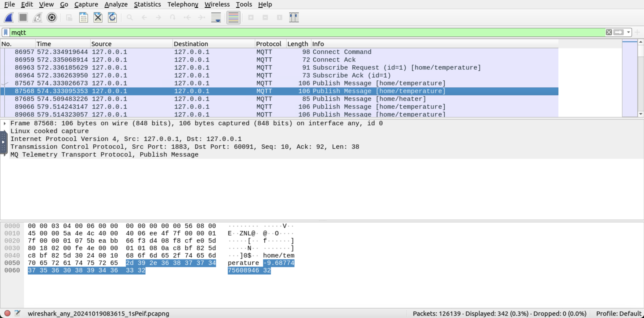The width and height of the screenshot is (644, 318).
Task: Jump to the first packet
Action: tap(187, 17)
